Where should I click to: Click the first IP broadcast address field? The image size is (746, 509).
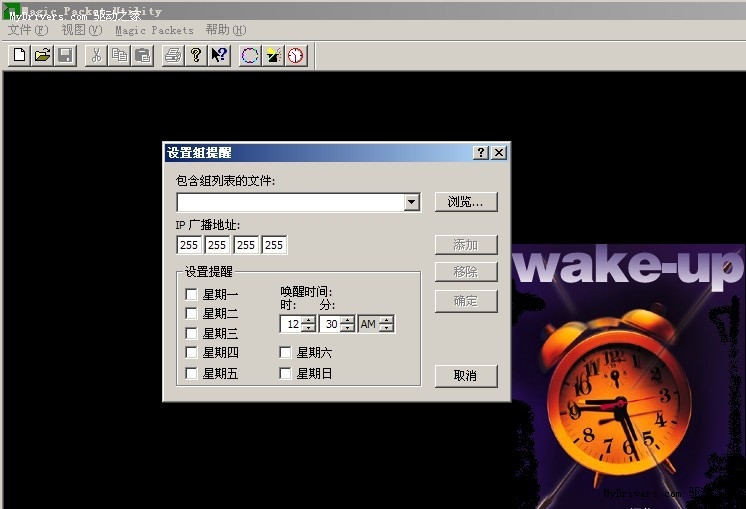click(x=189, y=245)
